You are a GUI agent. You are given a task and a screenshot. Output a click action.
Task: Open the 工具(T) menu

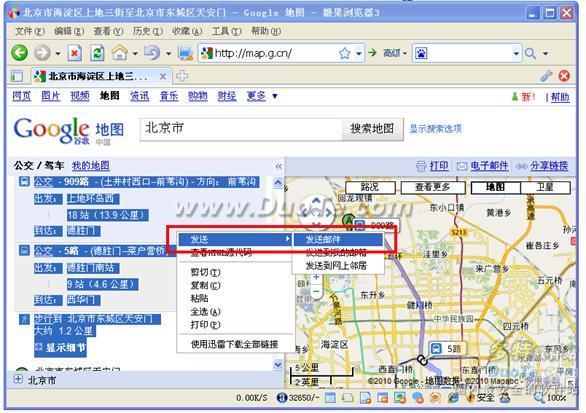click(226, 31)
